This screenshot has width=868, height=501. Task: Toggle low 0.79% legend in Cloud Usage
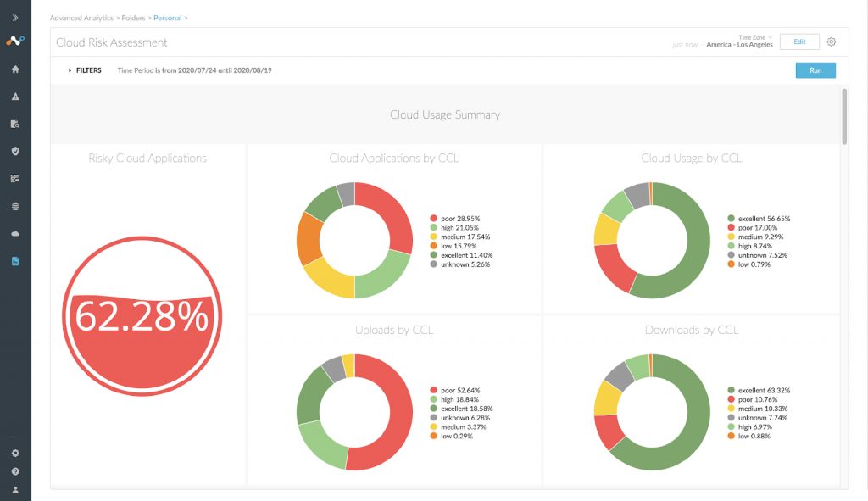pos(749,264)
